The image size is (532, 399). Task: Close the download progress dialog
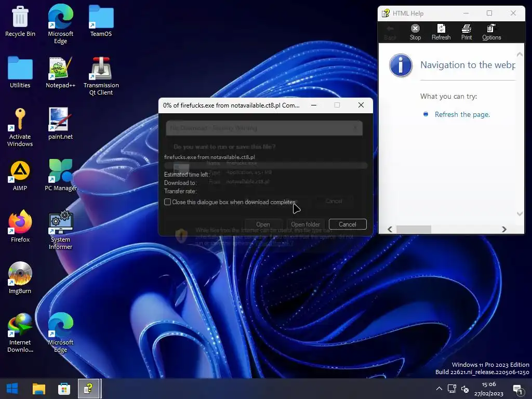361,105
